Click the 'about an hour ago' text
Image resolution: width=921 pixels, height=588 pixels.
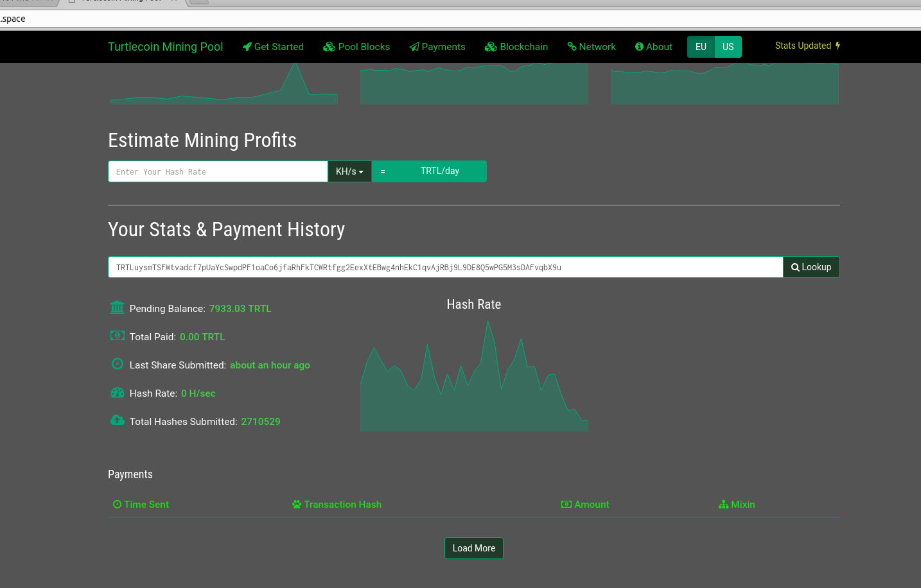coord(270,365)
